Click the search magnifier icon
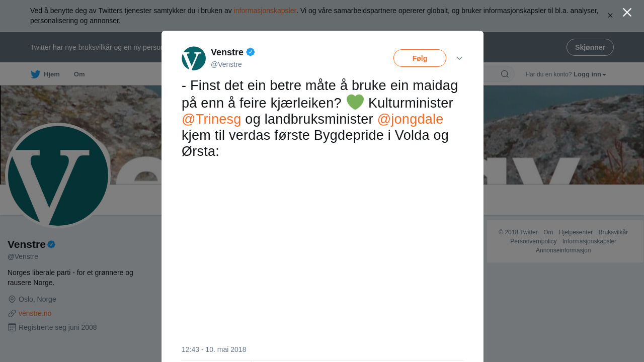This screenshot has width=644, height=362. [x=505, y=74]
